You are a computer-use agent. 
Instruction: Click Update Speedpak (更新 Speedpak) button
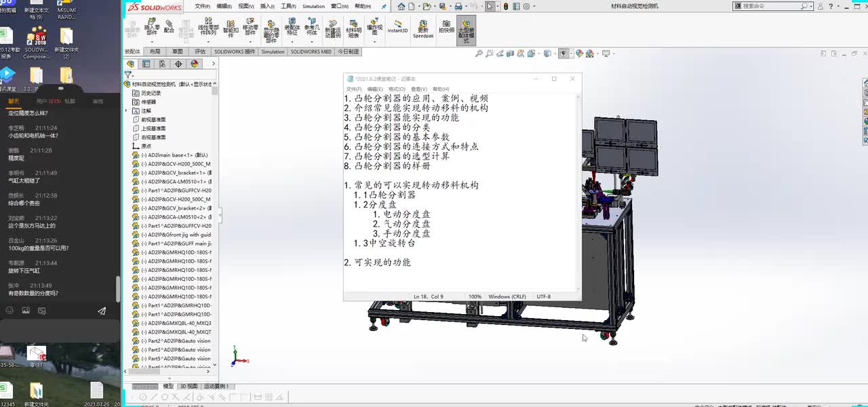coord(423,28)
